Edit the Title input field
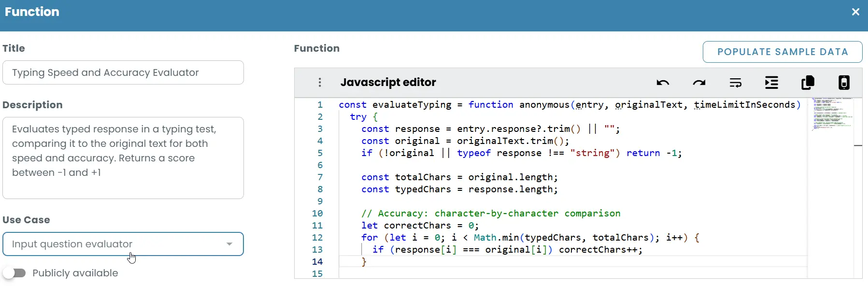Image resolution: width=868 pixels, height=286 pixels. pyautogui.click(x=123, y=72)
